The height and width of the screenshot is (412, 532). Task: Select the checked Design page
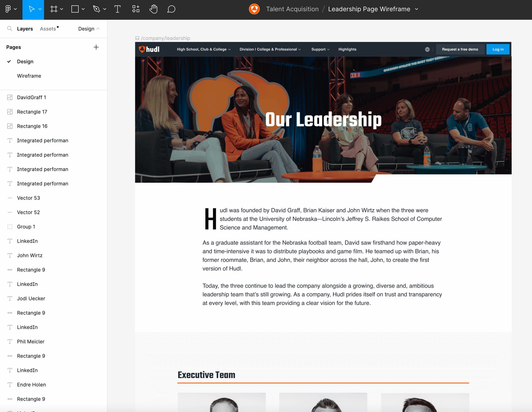click(x=25, y=61)
